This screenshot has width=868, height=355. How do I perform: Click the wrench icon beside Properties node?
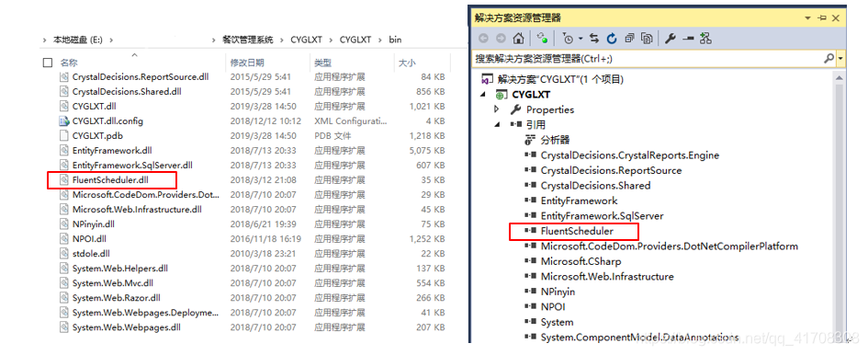[x=515, y=109]
